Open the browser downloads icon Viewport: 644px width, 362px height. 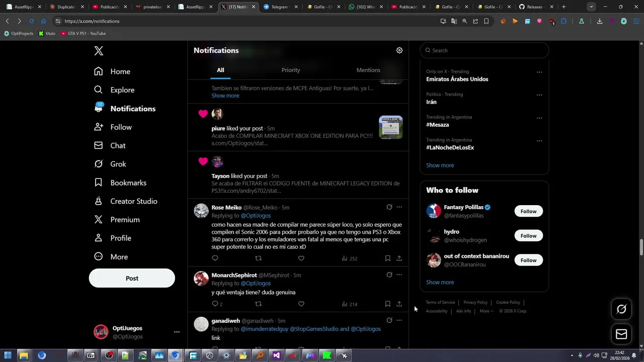click(600, 21)
